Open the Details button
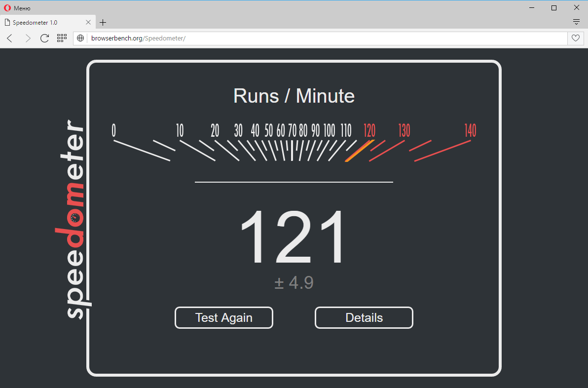This screenshot has height=388, width=588. point(364,318)
